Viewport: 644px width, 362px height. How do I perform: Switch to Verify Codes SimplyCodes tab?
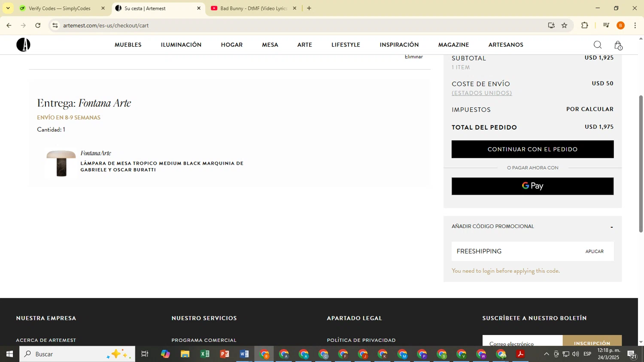60,8
